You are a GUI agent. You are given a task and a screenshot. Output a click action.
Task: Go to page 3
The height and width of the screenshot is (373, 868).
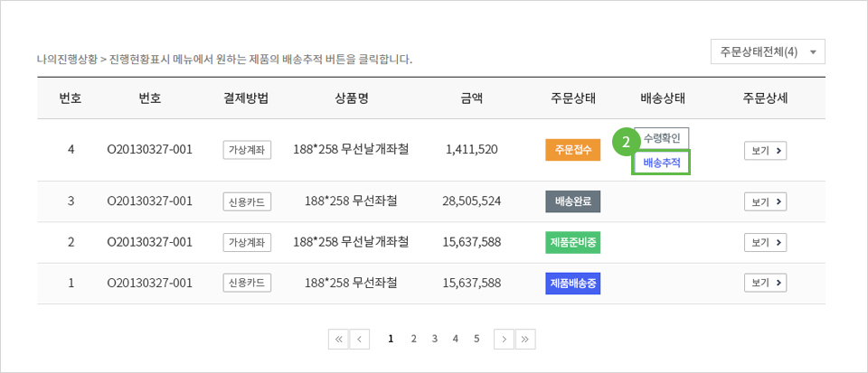(x=435, y=339)
